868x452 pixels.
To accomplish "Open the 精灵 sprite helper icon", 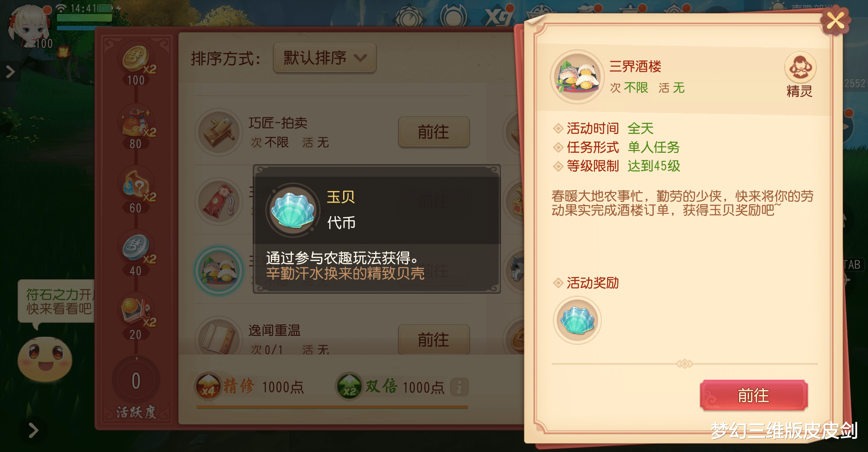I will [x=800, y=69].
